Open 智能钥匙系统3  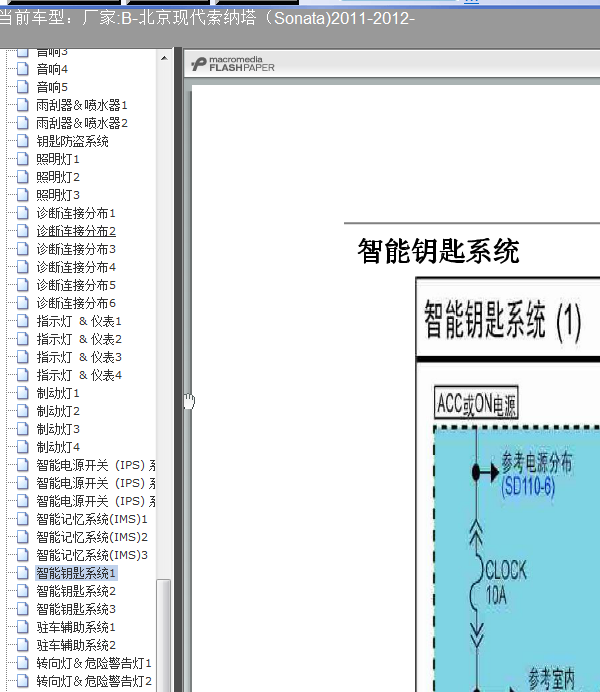76,609
